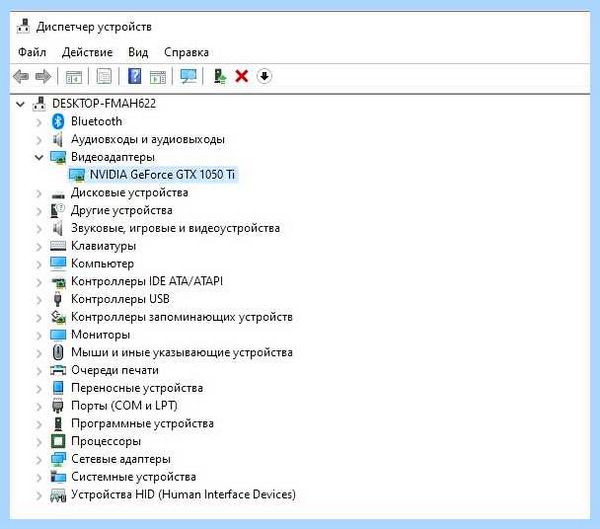Select the Контроллеры USB row
The width and height of the screenshot is (600, 529).
coord(120,299)
